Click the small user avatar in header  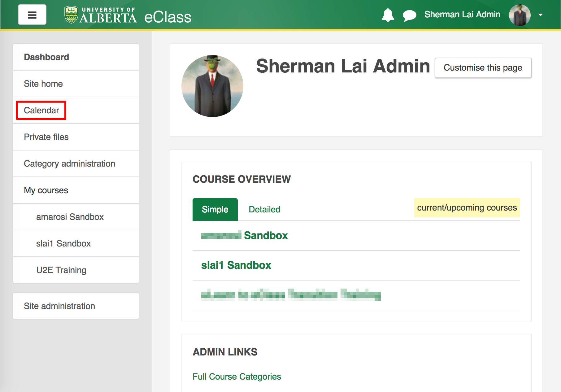tap(520, 15)
